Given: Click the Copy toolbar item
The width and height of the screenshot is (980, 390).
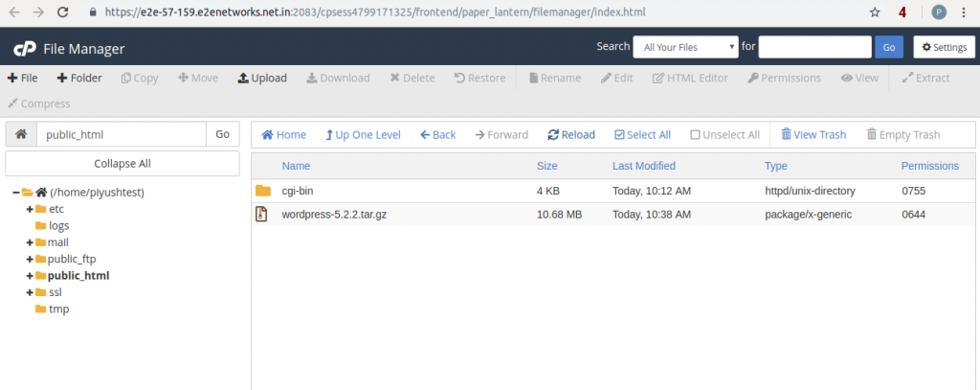Looking at the screenshot, I should tap(140, 79).
